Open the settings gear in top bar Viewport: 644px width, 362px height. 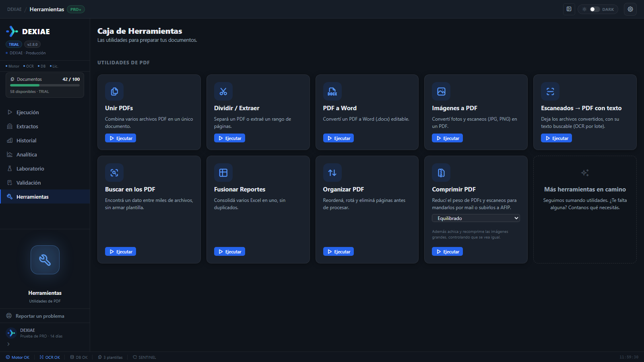click(630, 9)
